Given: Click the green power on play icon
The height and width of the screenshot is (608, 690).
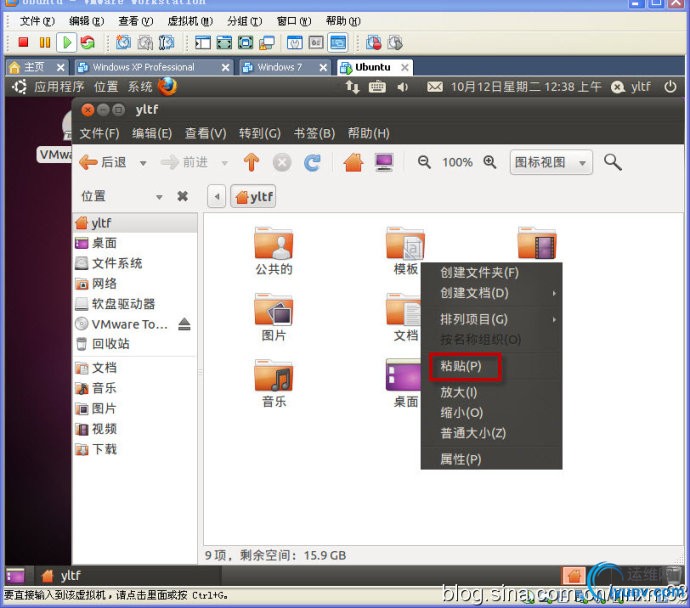Looking at the screenshot, I should pos(67,42).
